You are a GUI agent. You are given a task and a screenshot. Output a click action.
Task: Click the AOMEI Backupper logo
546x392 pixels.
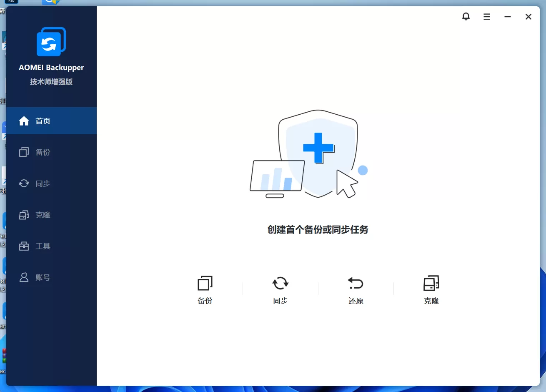51,41
